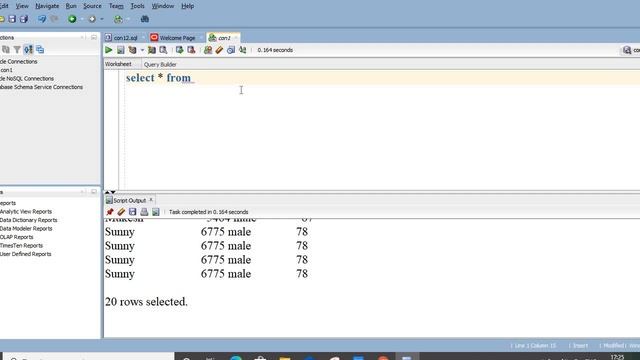Screen dimensions: 640x360
Task: Click the green Back navigation button
Action: tap(72, 19)
